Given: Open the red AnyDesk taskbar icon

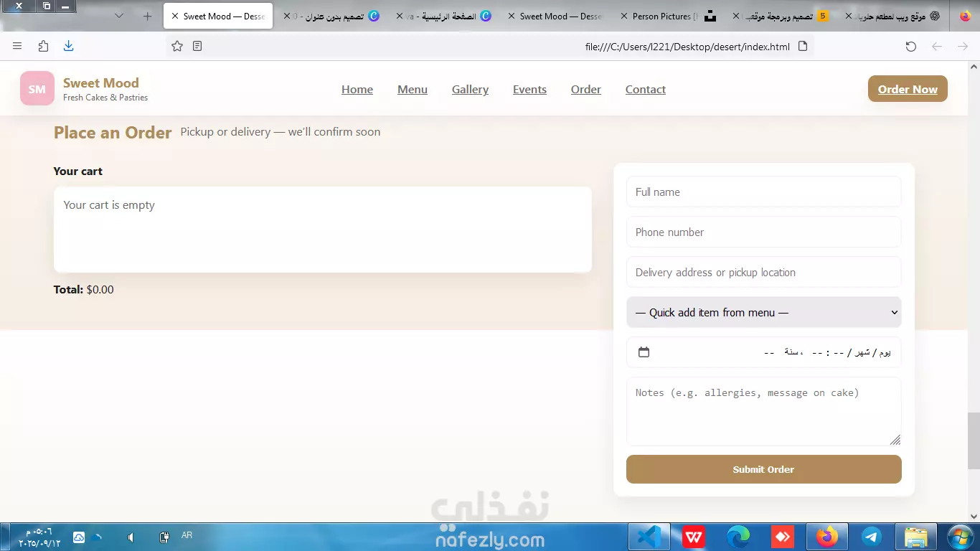Looking at the screenshot, I should click(x=782, y=537).
